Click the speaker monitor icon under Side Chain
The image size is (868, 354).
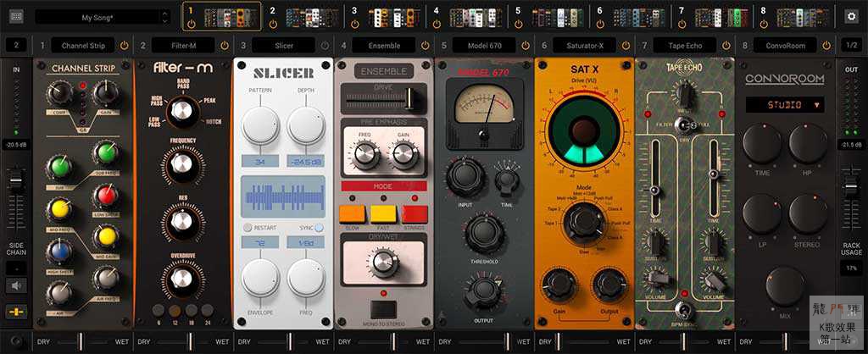[x=16, y=285]
